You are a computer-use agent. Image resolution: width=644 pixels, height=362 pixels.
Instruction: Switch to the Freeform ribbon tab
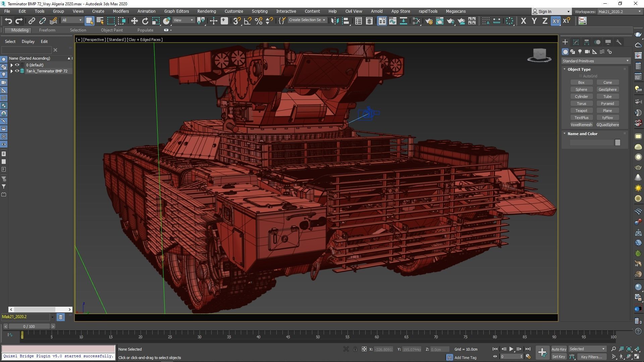coord(47,30)
